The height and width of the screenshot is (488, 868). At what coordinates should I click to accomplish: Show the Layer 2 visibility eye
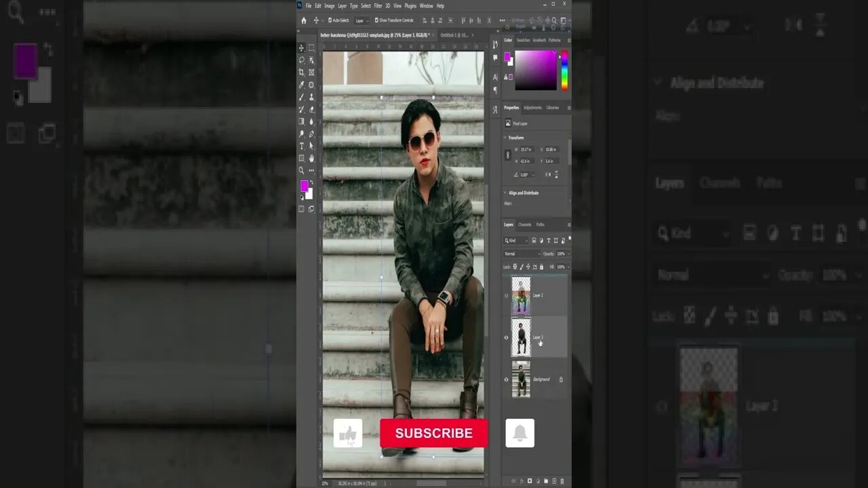point(506,296)
